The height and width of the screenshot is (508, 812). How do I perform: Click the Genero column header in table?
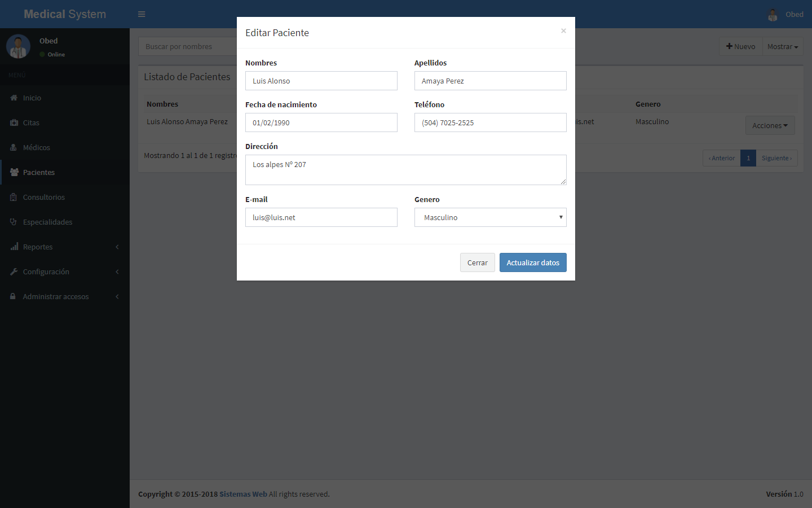(x=648, y=104)
